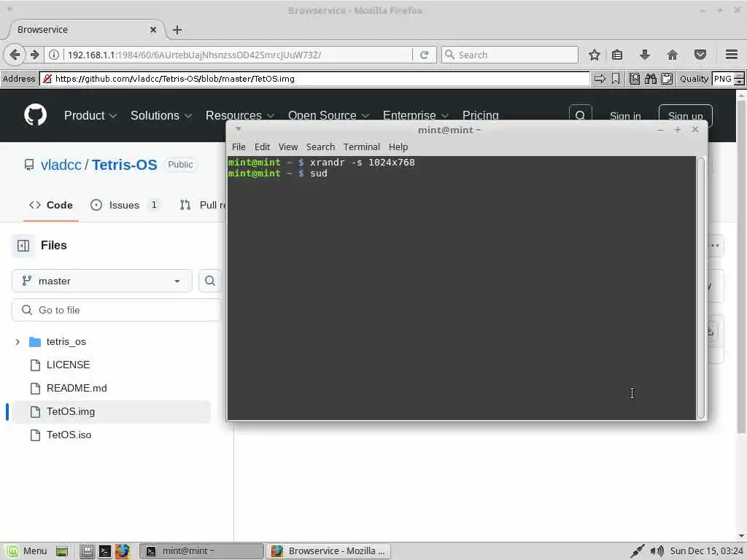
Task: Open Open Source dropdown in GitHub header
Action: point(328,116)
